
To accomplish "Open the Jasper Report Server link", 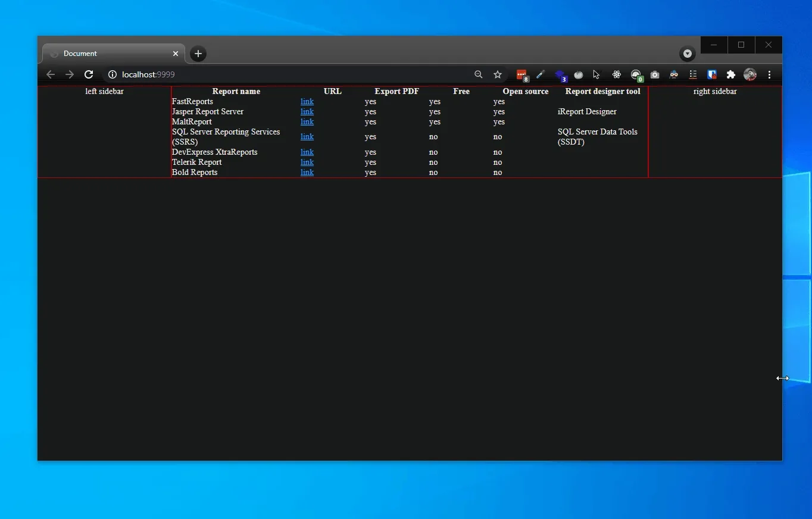I will [x=307, y=112].
